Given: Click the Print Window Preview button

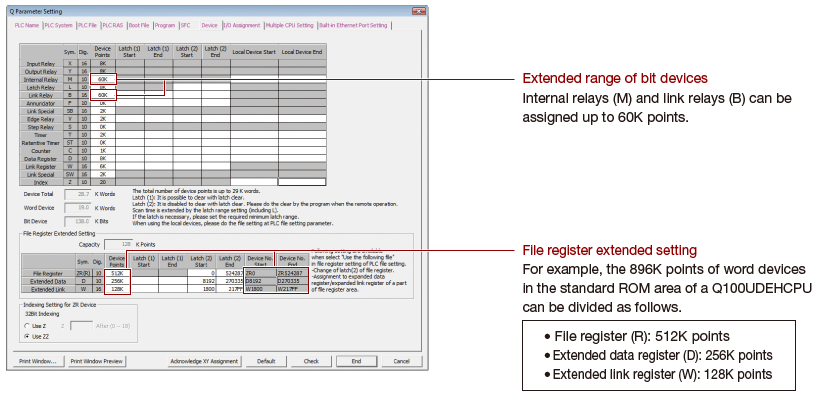Looking at the screenshot, I should (x=97, y=361).
